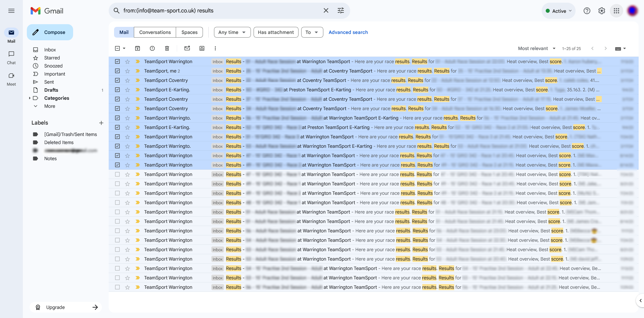The image size is (644, 318).
Task: Click the Upgrade button
Action: 66,307
